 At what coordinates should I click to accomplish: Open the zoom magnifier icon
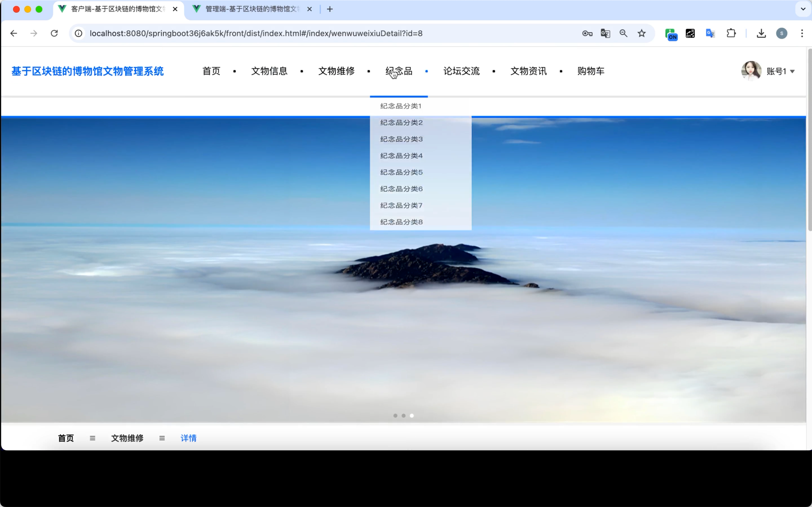click(x=623, y=33)
